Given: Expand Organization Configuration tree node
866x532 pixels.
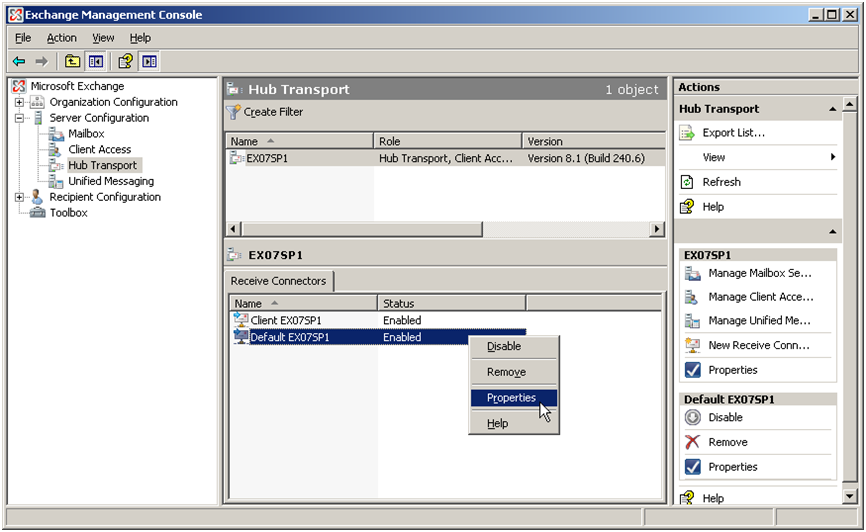Looking at the screenshot, I should click(19, 102).
